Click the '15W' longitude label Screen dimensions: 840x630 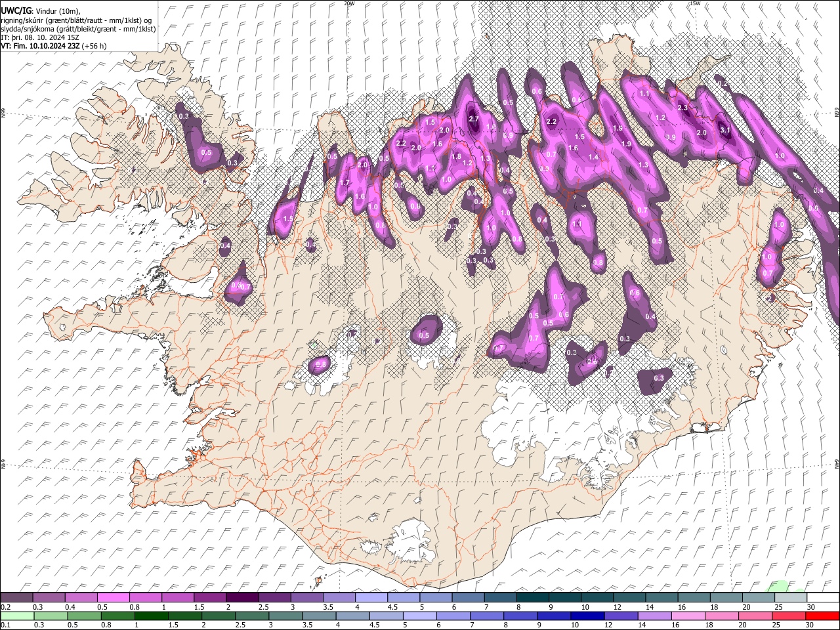coord(695,3)
